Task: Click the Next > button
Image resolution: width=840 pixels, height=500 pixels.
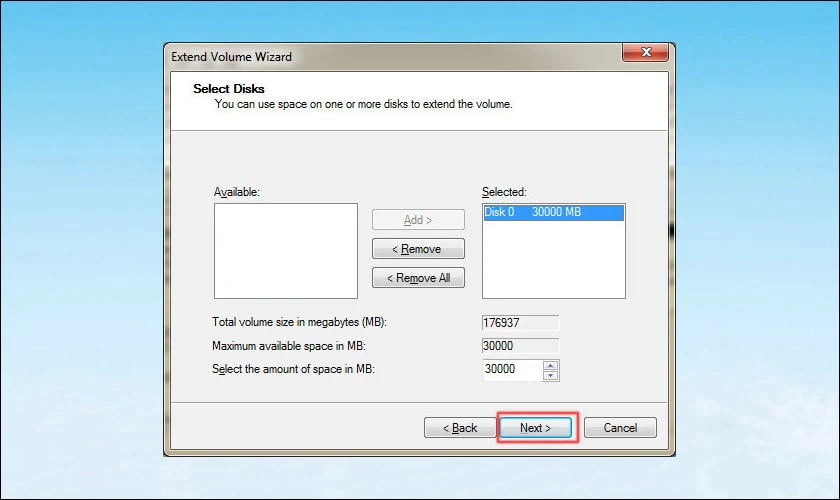Action: (x=536, y=428)
